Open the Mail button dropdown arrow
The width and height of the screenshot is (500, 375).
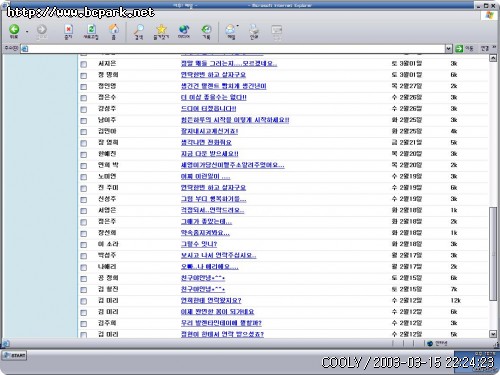point(238,26)
